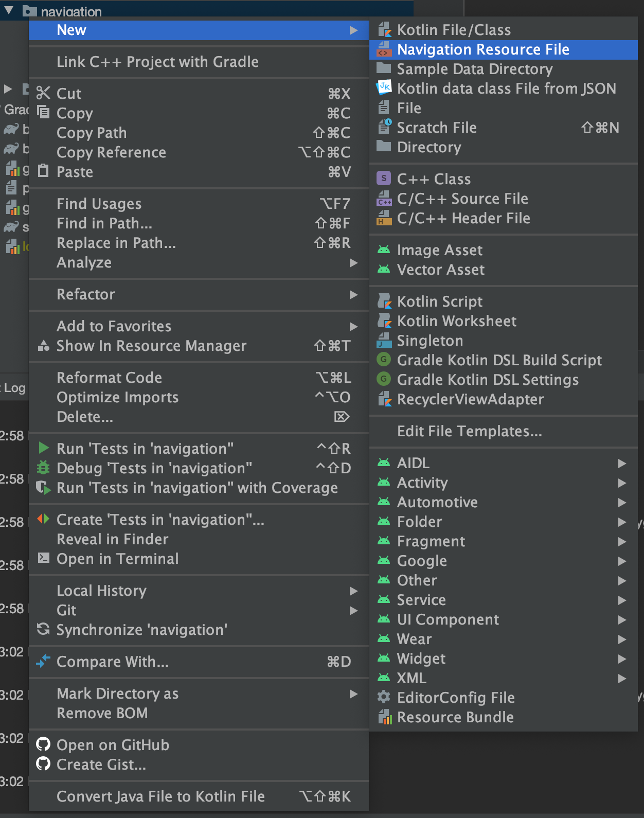Expand the XML submenu arrow

point(622,679)
